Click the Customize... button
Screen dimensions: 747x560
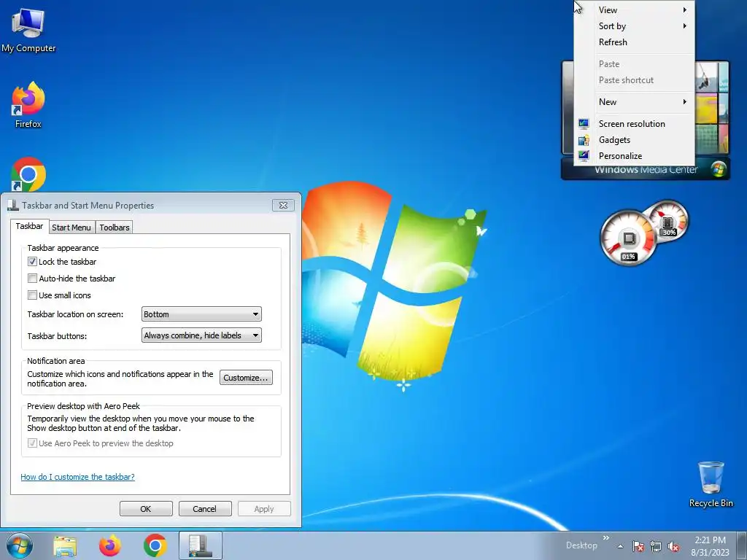246,378
